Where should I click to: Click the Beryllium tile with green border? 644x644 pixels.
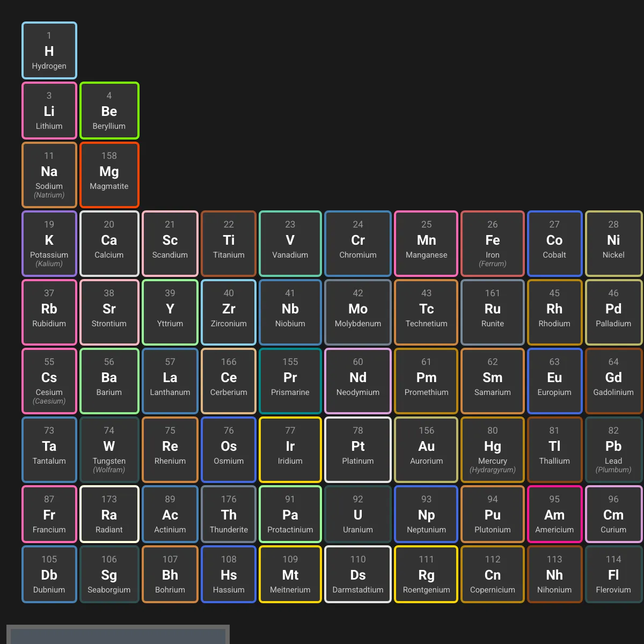pyautogui.click(x=109, y=111)
